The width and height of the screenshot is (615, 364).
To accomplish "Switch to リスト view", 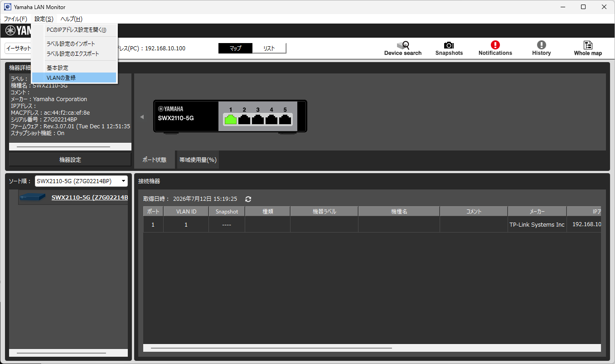I will click(x=269, y=48).
